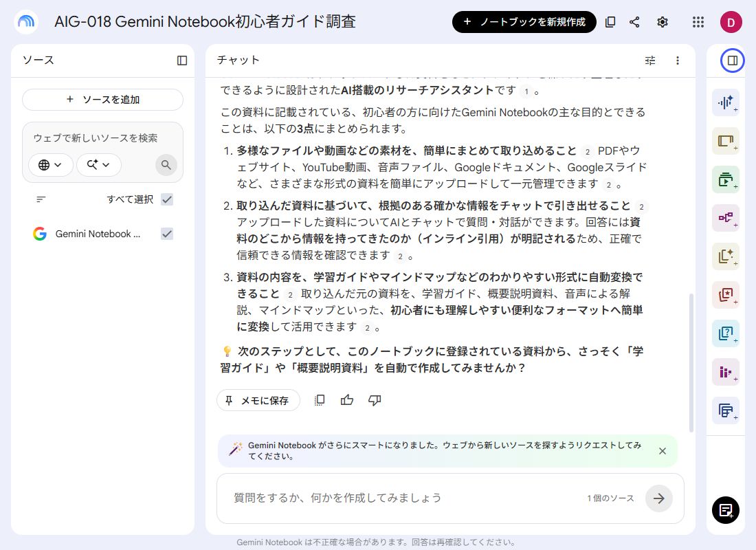Screen dimensions: 756x550
Task: Open chat configuration sliders icon
Action: [x=650, y=60]
